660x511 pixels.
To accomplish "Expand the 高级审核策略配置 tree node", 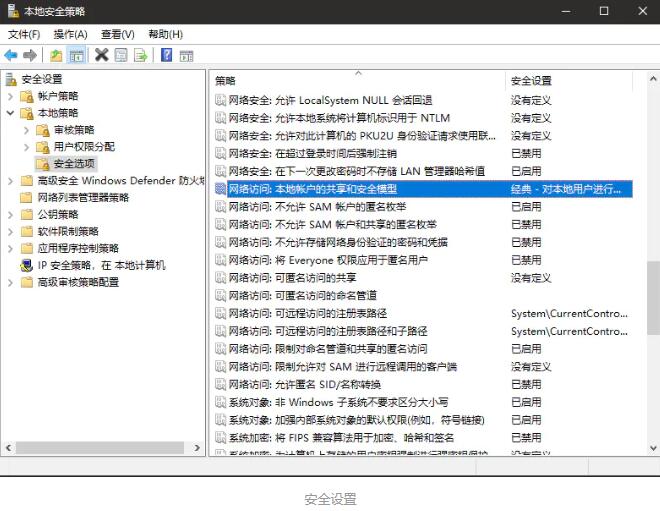I will 11,282.
